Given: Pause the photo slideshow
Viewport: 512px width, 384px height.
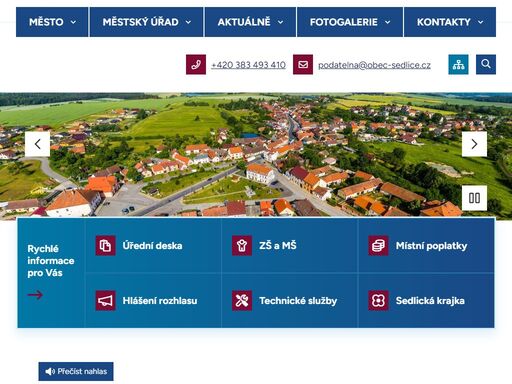Looking at the screenshot, I should pyautogui.click(x=474, y=198).
